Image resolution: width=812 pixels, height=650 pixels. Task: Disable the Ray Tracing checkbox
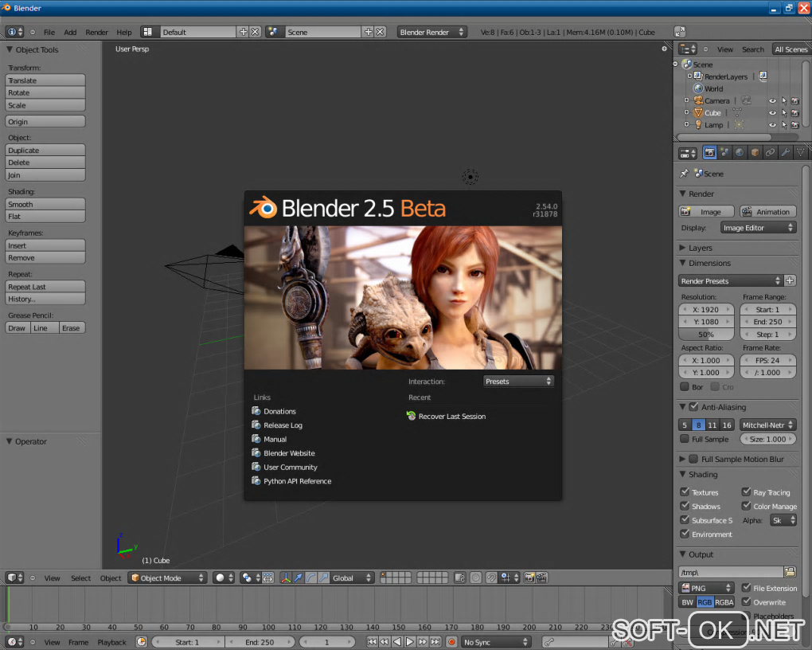747,492
